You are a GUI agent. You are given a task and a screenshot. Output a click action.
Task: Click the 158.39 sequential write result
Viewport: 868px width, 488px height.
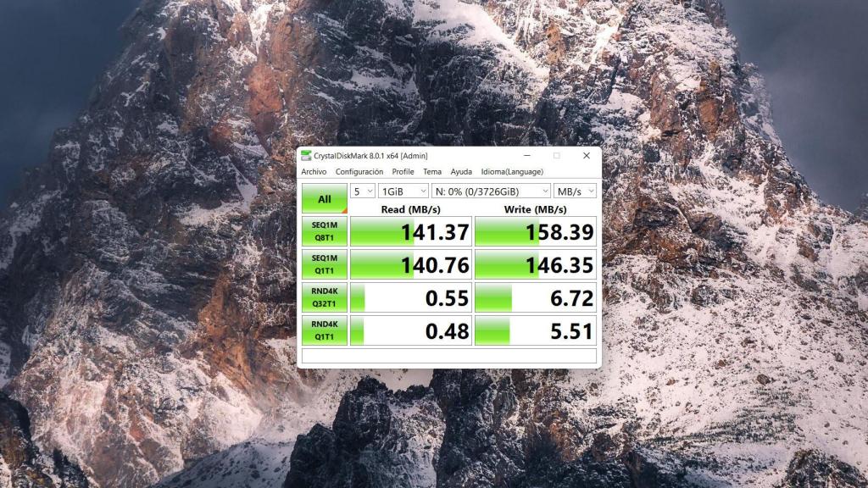[535, 231]
